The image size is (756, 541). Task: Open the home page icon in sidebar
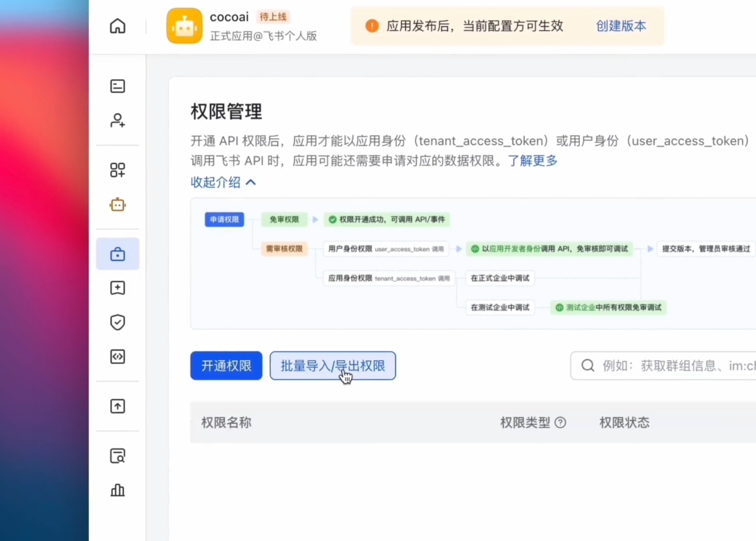[117, 26]
